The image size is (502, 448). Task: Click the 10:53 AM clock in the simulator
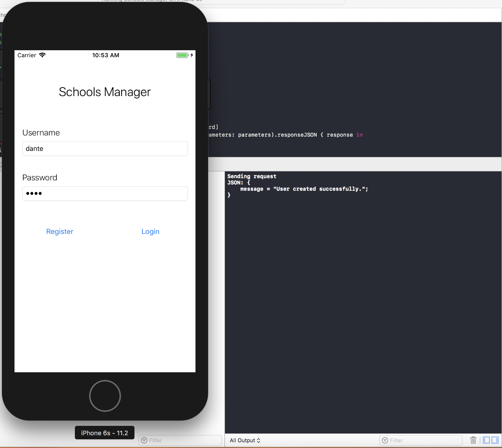click(106, 55)
